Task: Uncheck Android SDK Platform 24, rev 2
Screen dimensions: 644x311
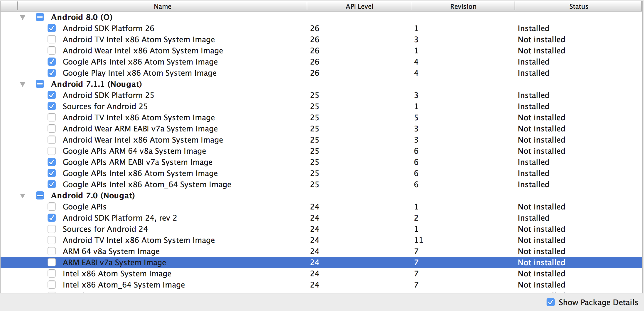Action: tap(52, 218)
